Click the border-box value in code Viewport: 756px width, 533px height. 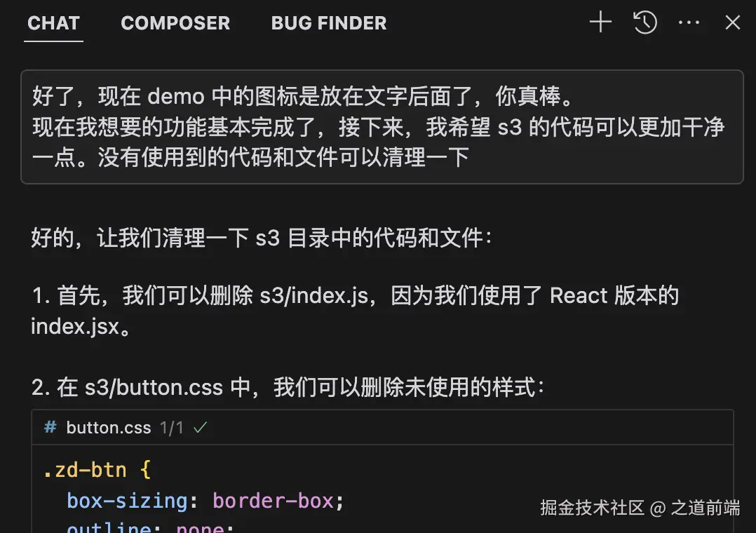273,501
